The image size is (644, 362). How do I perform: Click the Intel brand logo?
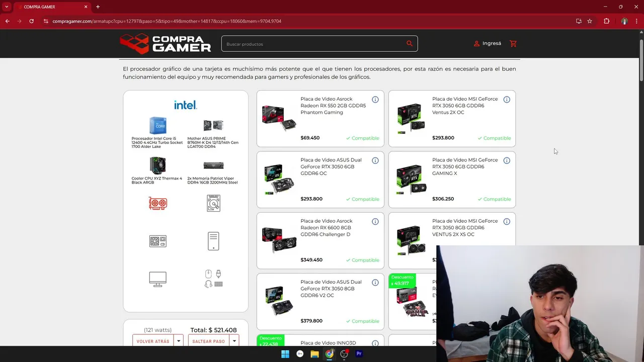185,105
